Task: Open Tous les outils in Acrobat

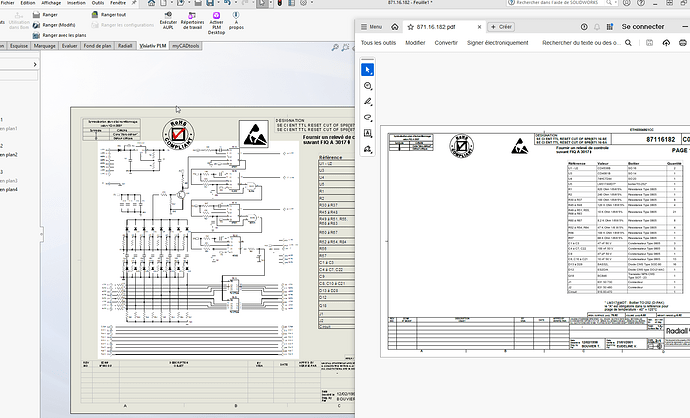Action: (x=378, y=43)
